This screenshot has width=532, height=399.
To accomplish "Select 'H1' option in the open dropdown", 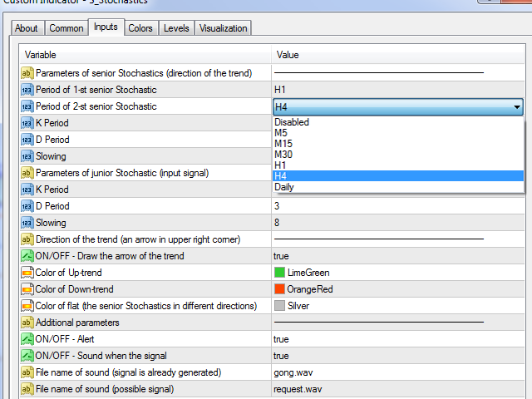I will click(398, 165).
